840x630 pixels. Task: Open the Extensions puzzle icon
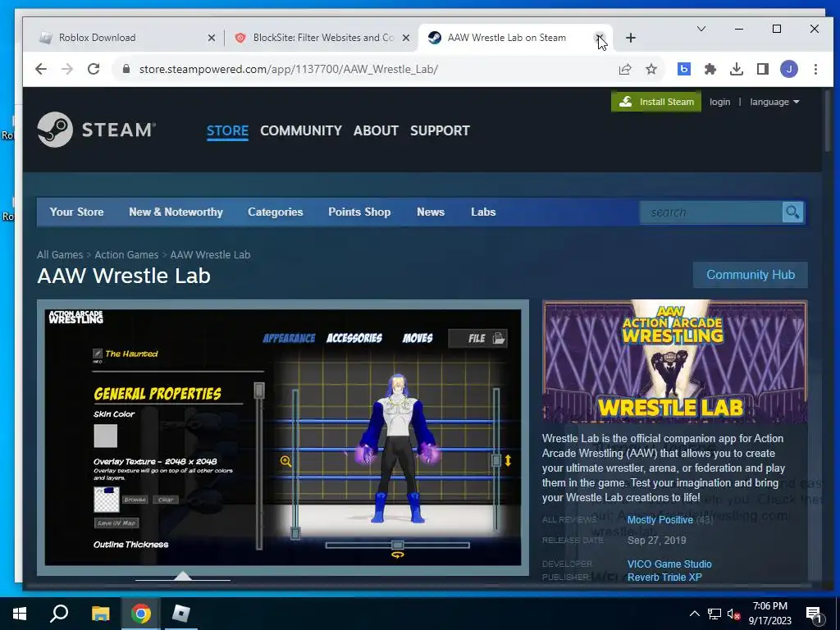[710, 69]
